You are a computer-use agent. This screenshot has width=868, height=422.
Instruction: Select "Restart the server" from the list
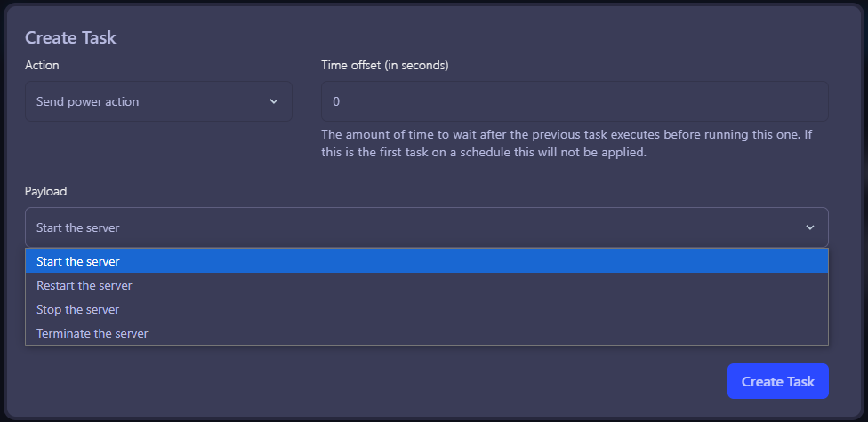[x=84, y=285]
